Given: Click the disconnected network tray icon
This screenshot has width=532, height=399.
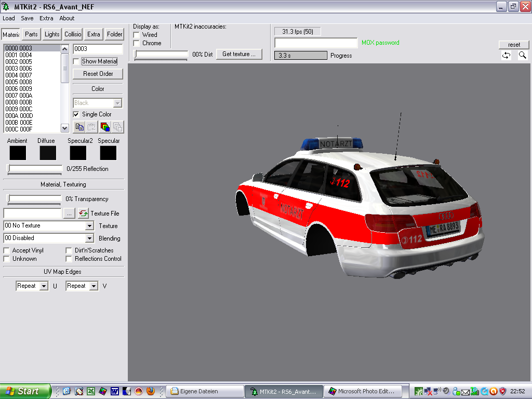Looking at the screenshot, I should [x=429, y=392].
